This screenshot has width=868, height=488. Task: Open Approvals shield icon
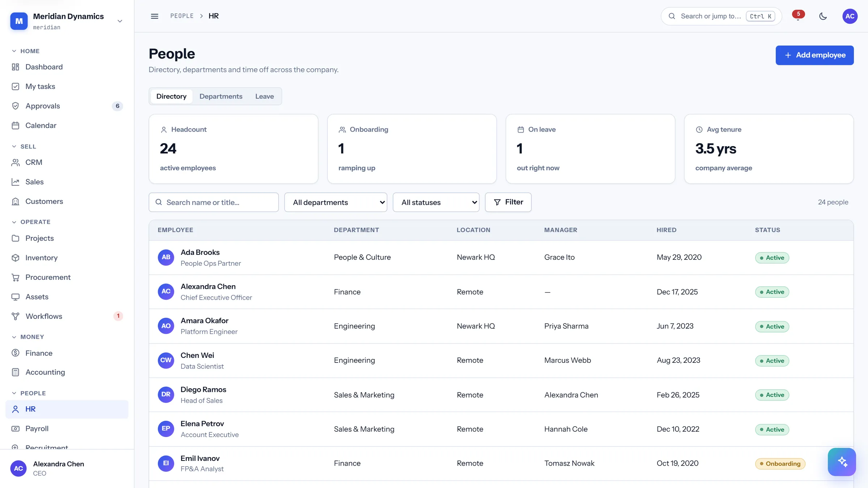15,106
